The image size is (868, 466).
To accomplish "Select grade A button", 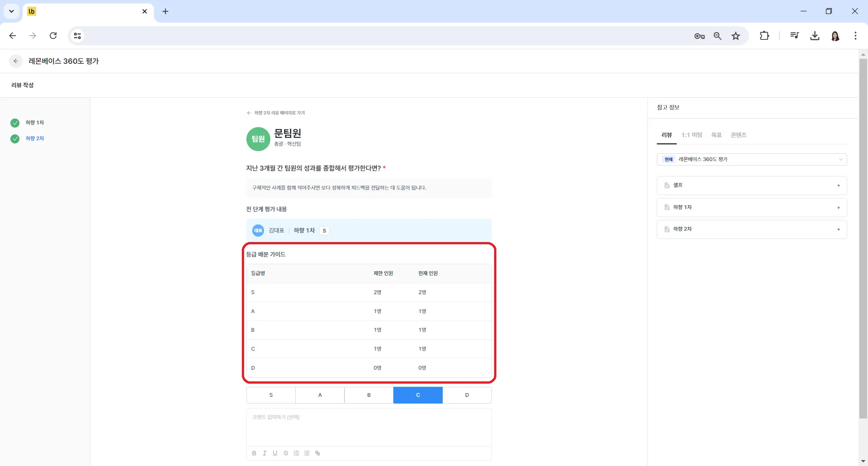I will tap(320, 395).
